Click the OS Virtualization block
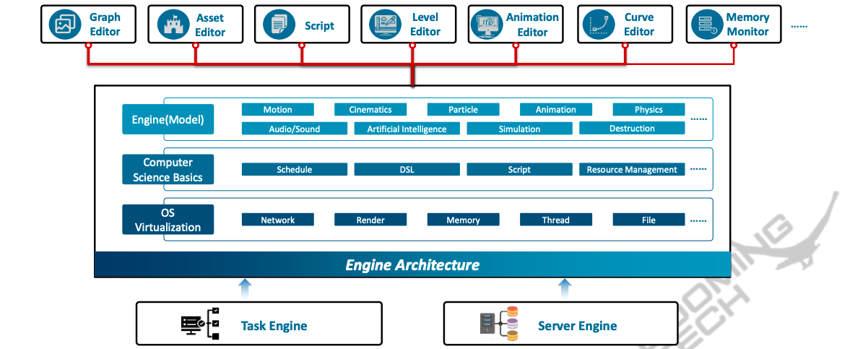The width and height of the screenshot is (868, 349). pos(168,220)
